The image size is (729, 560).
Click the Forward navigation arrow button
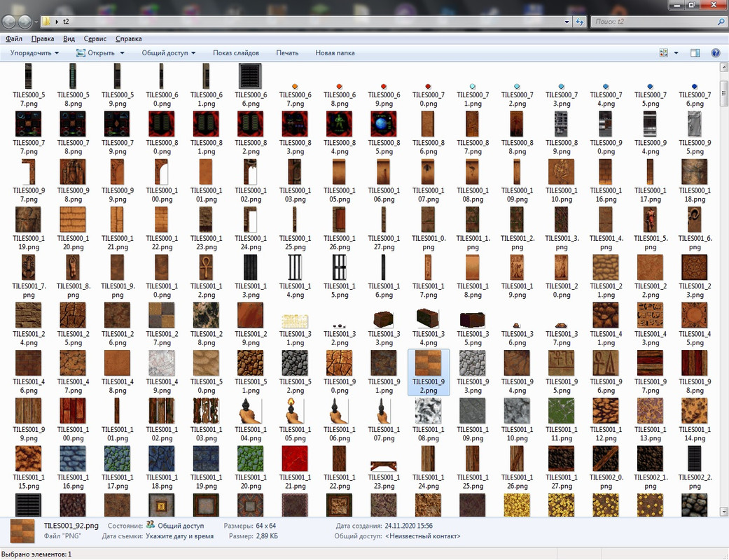pyautogui.click(x=25, y=22)
